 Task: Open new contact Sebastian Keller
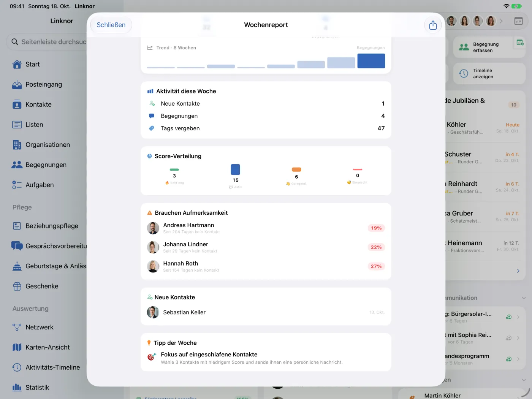(266, 312)
